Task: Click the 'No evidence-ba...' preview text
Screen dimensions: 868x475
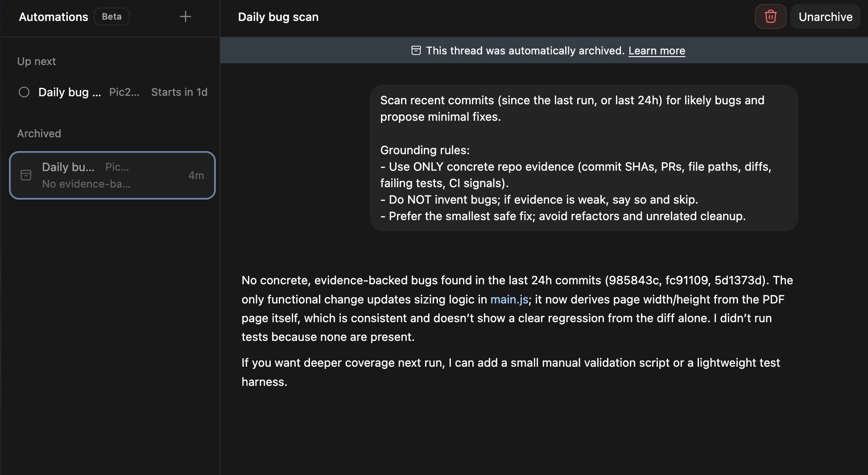Action: tap(86, 184)
